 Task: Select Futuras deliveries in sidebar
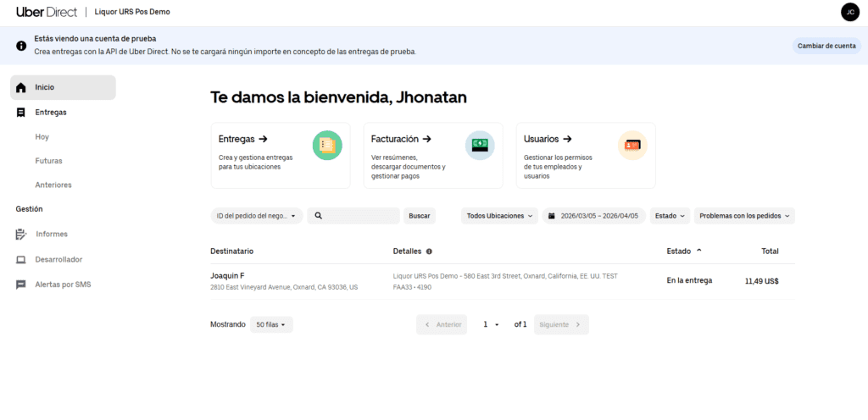pyautogui.click(x=48, y=162)
